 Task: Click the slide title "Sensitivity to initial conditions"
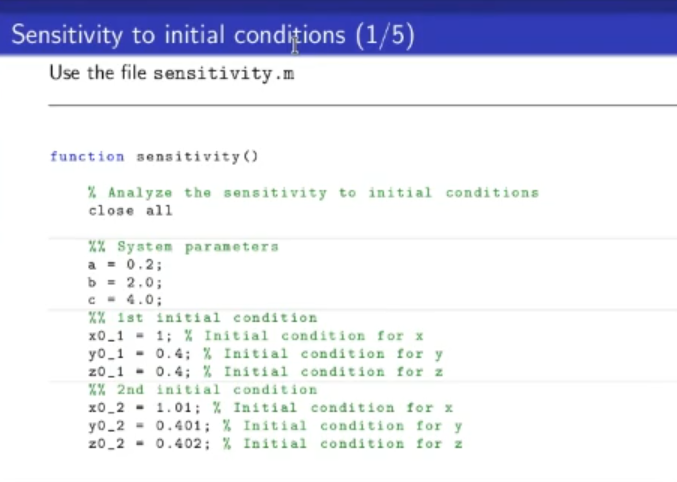175,36
